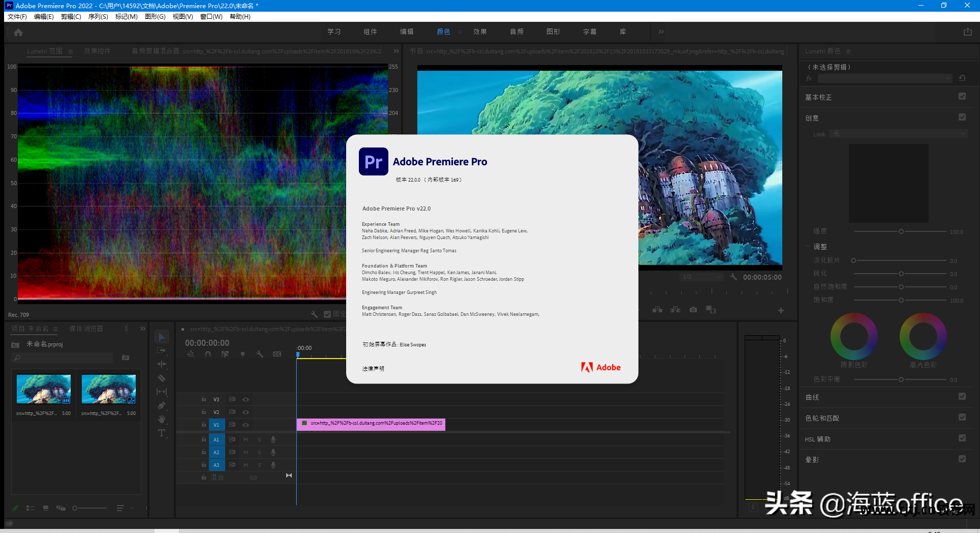Toggle the Basic Correction checkbox
Viewport: 980px width, 533px height.
[x=962, y=96]
